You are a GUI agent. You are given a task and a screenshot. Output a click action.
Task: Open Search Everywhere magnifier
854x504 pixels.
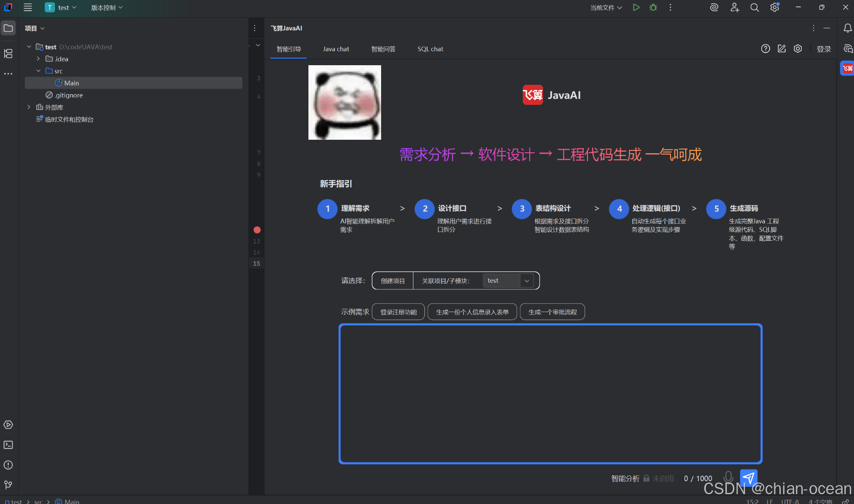click(x=755, y=7)
